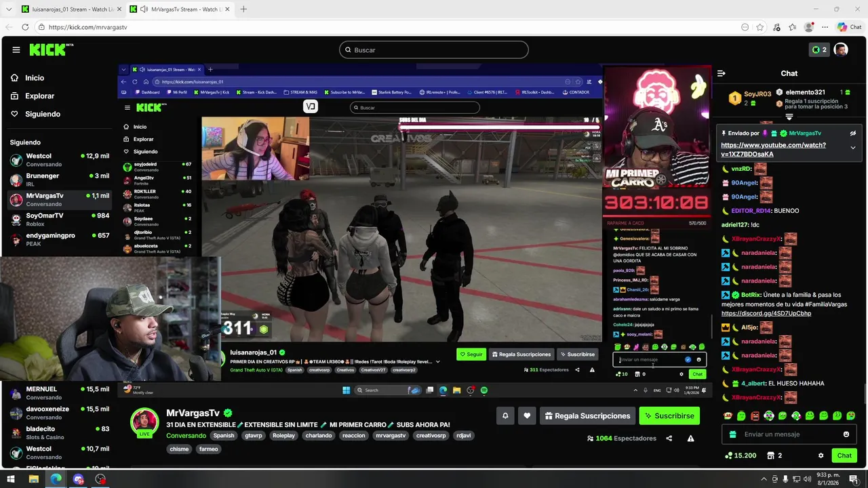Click the farmeo tag
The width and height of the screenshot is (868, 488).
(x=208, y=449)
